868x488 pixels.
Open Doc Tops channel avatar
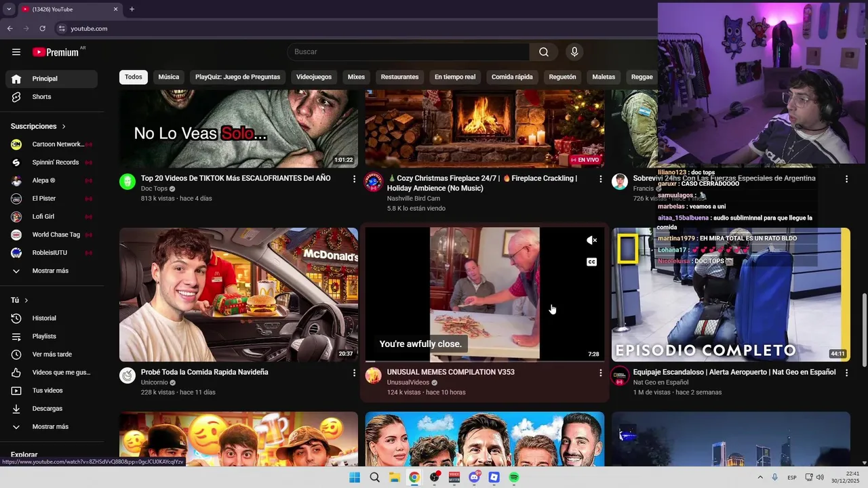pos(127,182)
